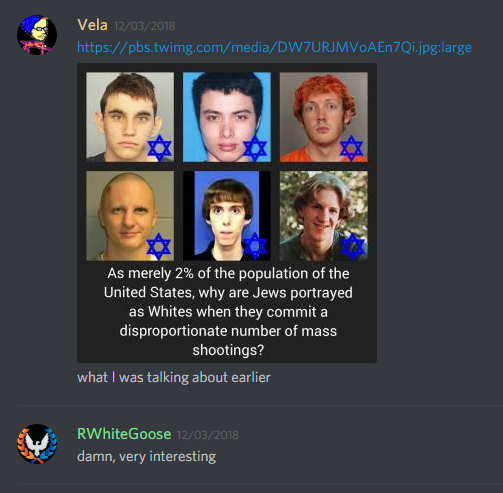Image resolution: width=503 pixels, height=493 pixels.
Task: Click the RWhiteGoose username in green
Action: tap(124, 434)
